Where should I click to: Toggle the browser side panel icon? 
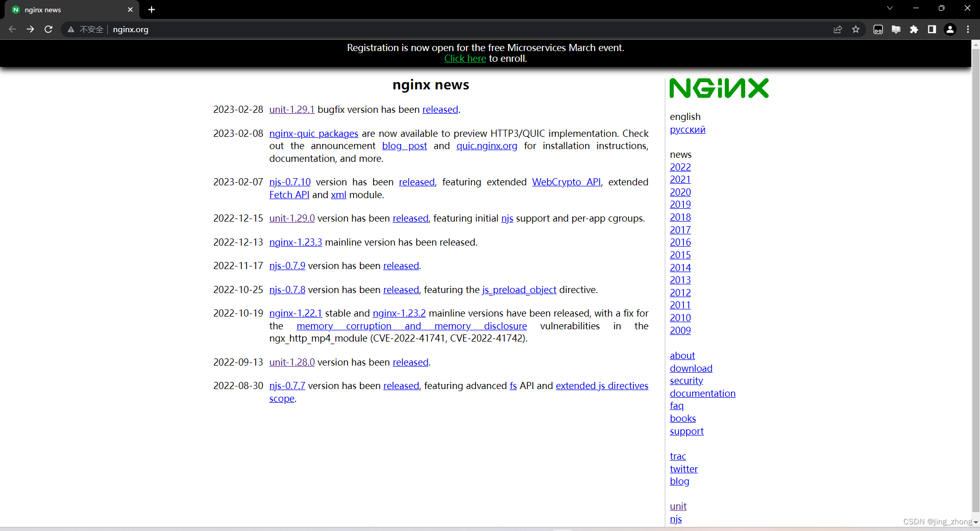pos(932,30)
